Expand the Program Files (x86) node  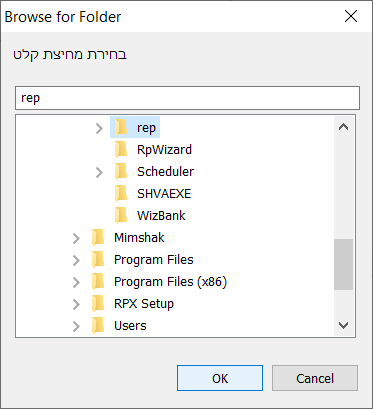[x=76, y=282]
